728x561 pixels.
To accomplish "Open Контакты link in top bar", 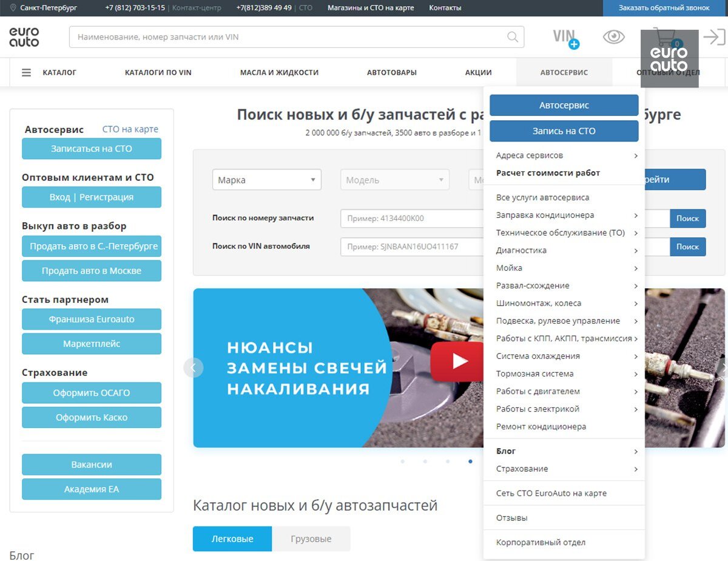I will tap(445, 8).
